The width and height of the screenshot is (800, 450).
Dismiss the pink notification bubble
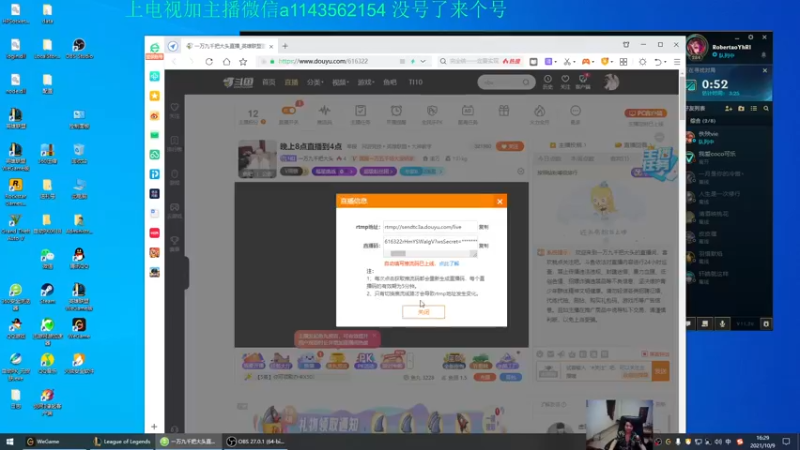click(374, 335)
